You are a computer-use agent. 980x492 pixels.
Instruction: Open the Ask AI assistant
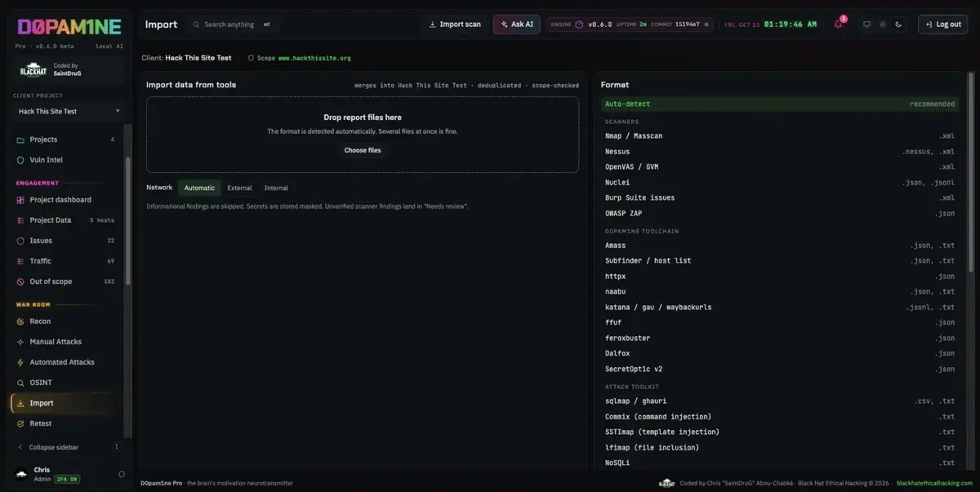coord(517,24)
